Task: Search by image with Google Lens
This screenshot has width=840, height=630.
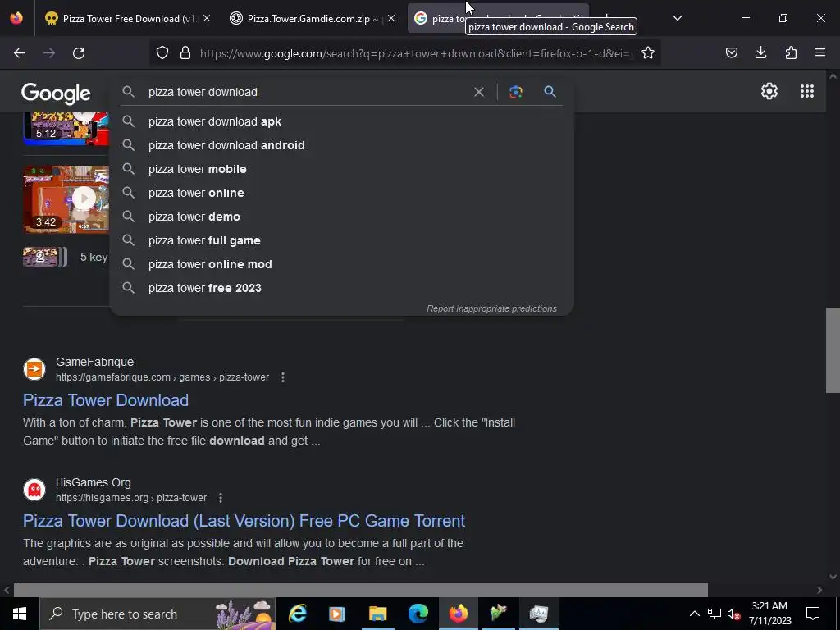Action: tap(515, 92)
